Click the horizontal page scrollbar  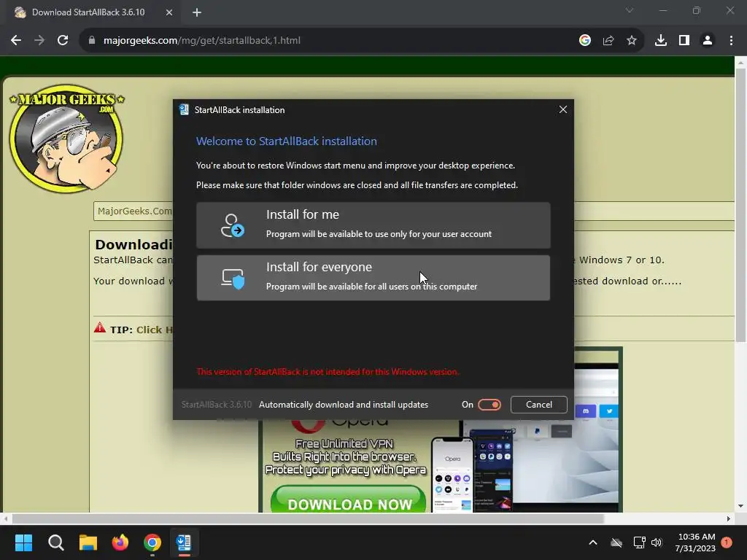[308, 518]
